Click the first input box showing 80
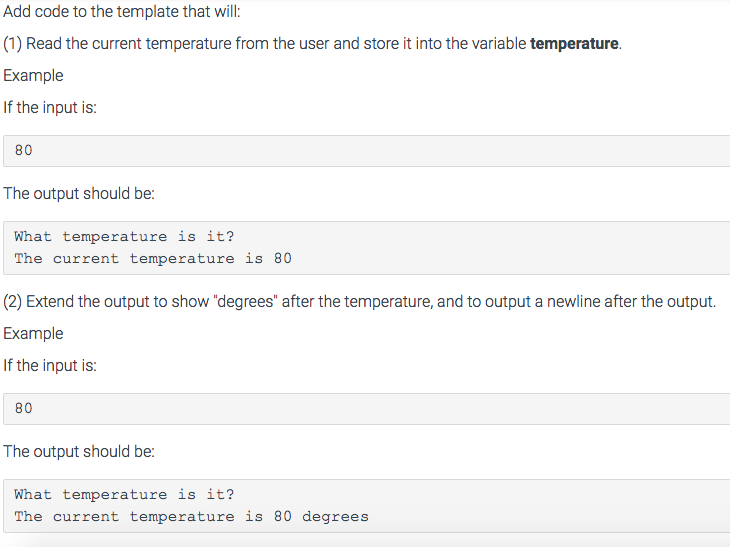The width and height of the screenshot is (730, 547). tap(366, 151)
